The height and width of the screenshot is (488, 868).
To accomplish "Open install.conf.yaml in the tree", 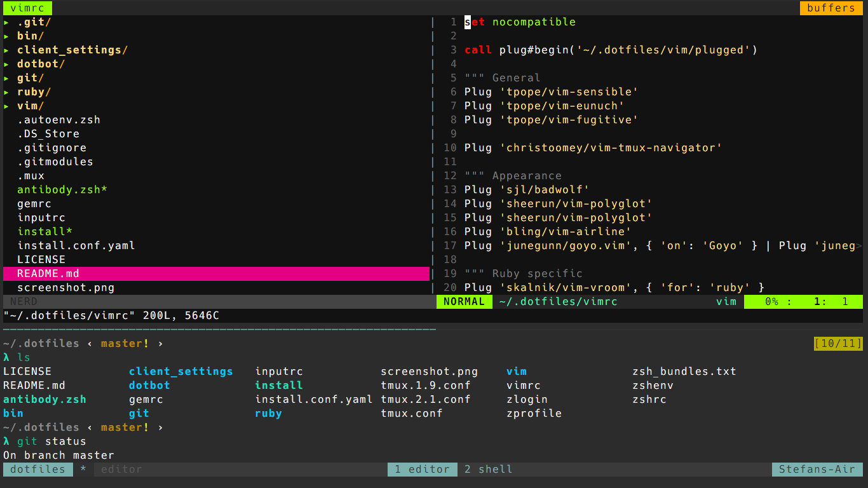I will [x=76, y=246].
